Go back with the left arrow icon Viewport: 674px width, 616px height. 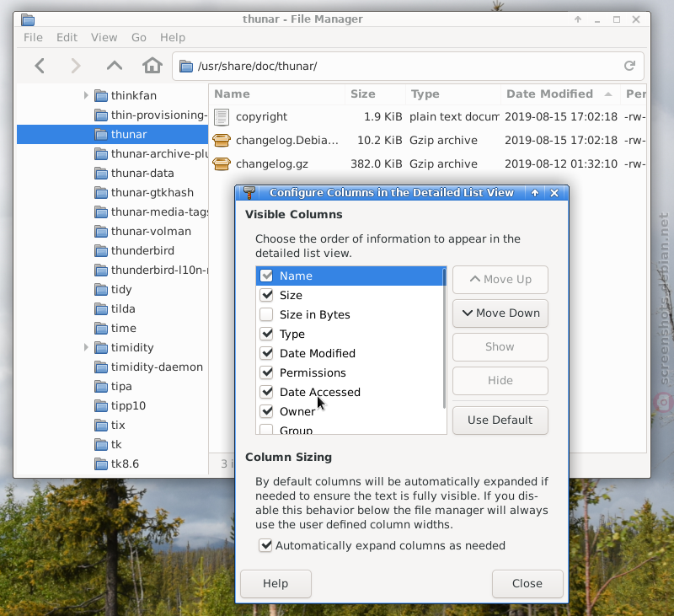[40, 66]
